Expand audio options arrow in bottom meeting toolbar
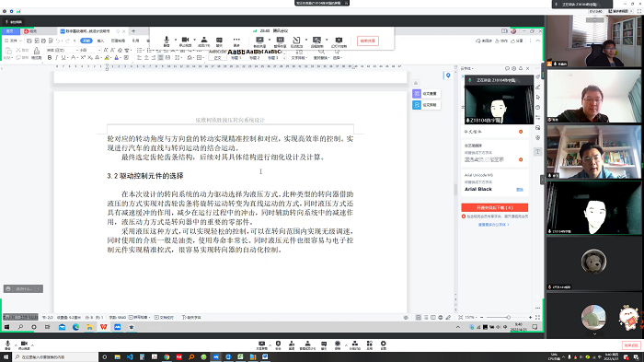This screenshot has height=362, width=644. [16, 344]
